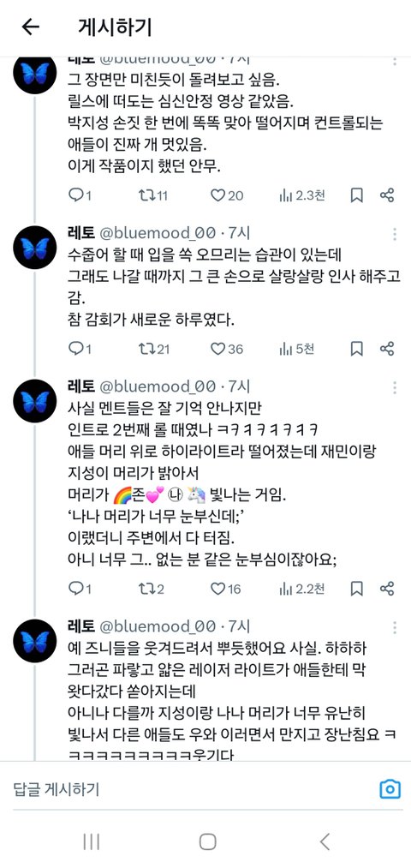Retweet the post with 2 retweets
Viewport: 411px width, 868px height.
(x=151, y=589)
